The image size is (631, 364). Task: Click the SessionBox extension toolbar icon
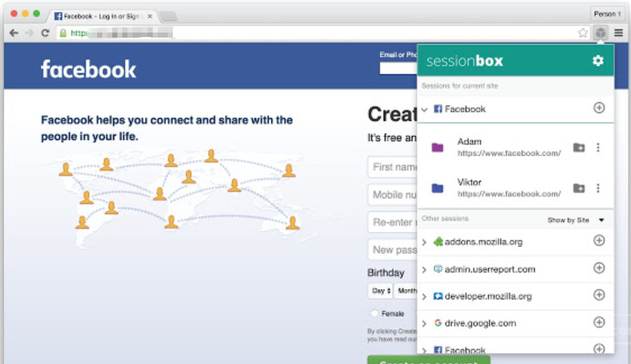(601, 33)
